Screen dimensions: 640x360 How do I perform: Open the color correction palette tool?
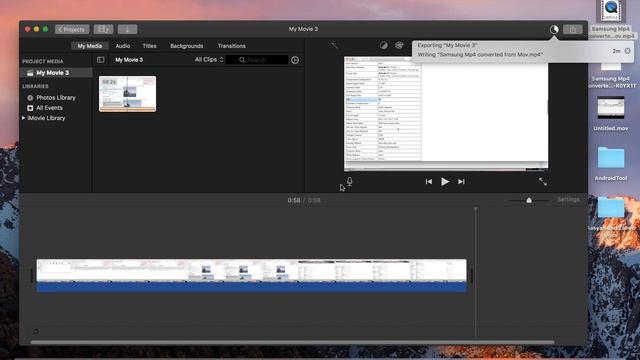click(x=399, y=45)
